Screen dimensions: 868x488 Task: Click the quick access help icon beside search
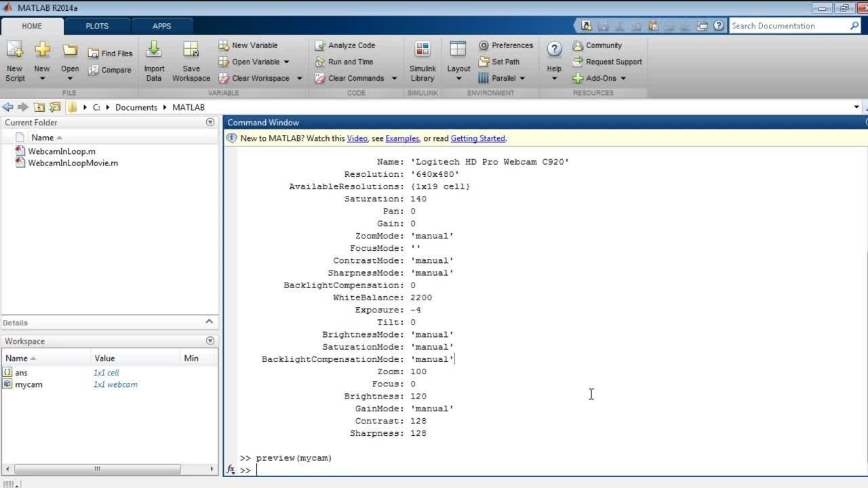[719, 26]
